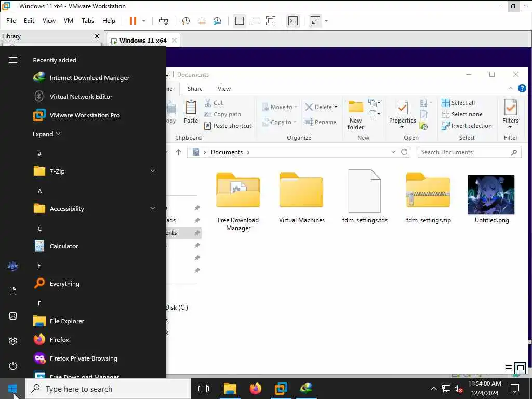Open the stretch guest display dropdown

coord(326,21)
